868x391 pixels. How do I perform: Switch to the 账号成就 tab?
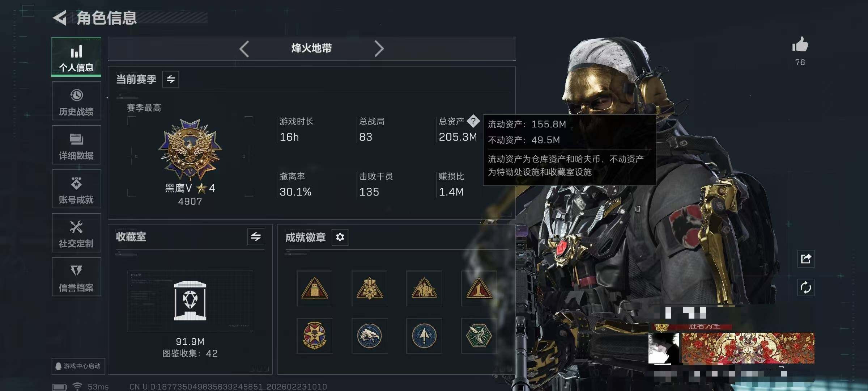(76, 189)
